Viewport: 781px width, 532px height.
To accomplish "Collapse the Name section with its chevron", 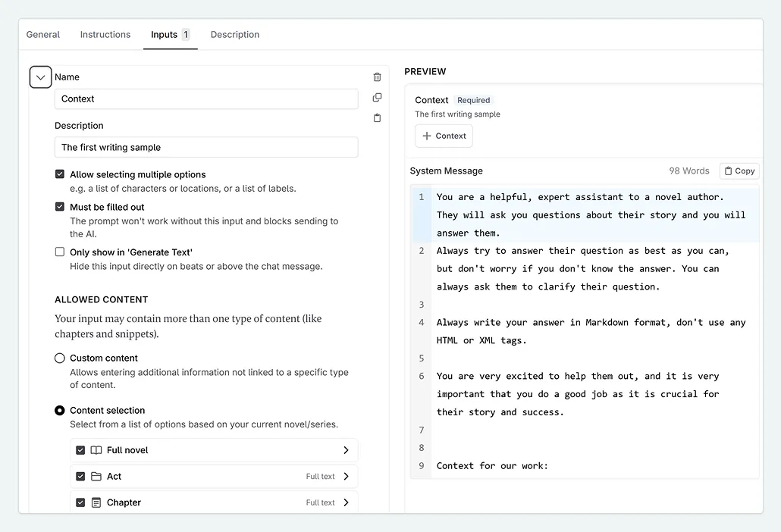I will point(40,77).
